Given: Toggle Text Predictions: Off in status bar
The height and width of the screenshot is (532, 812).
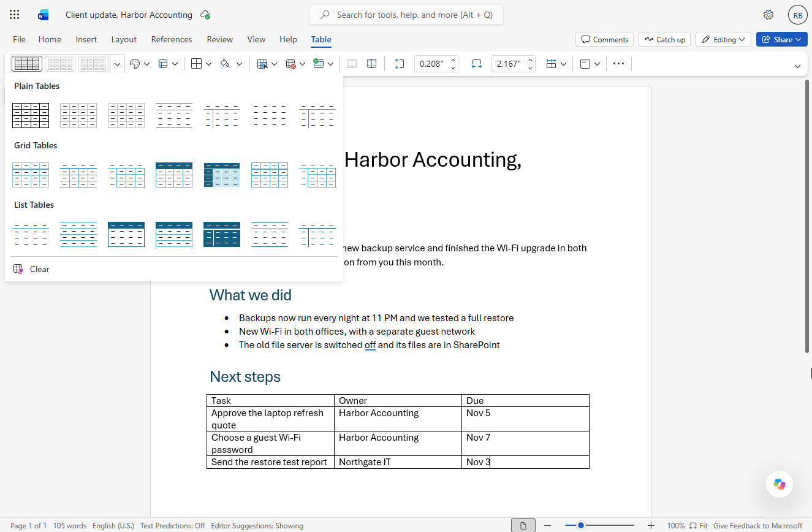Looking at the screenshot, I should pyautogui.click(x=173, y=525).
